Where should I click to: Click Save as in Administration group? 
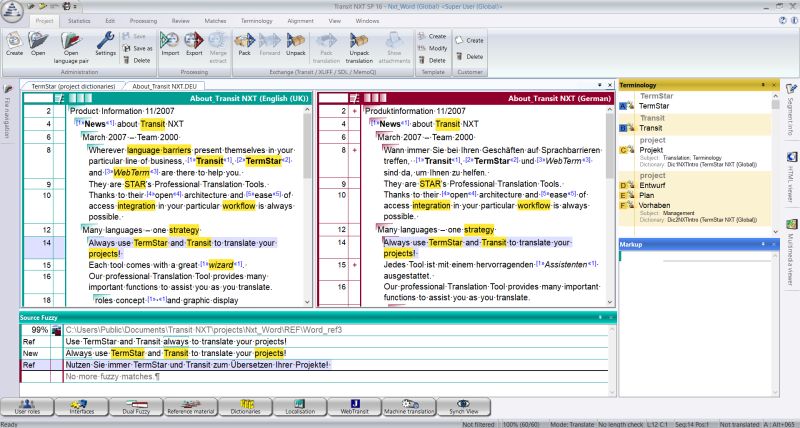click(x=138, y=48)
